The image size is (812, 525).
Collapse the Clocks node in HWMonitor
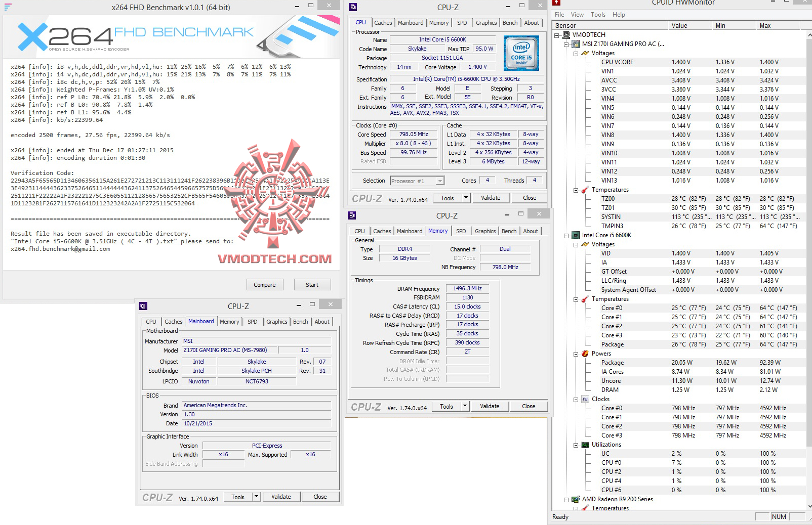[x=576, y=400]
